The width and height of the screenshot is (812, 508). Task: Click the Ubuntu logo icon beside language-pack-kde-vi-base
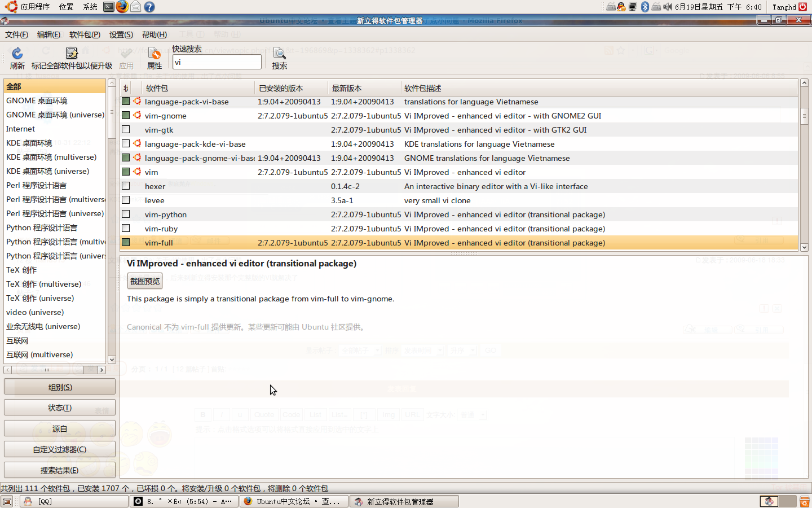point(137,143)
